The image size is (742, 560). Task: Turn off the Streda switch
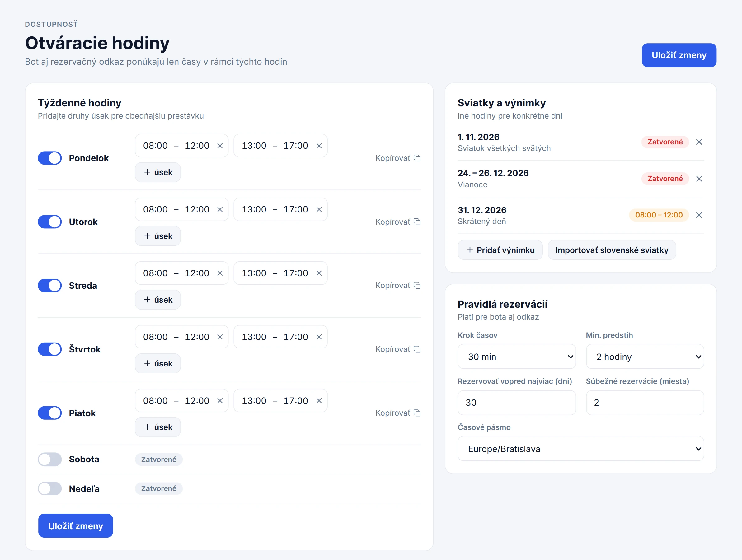tap(50, 286)
